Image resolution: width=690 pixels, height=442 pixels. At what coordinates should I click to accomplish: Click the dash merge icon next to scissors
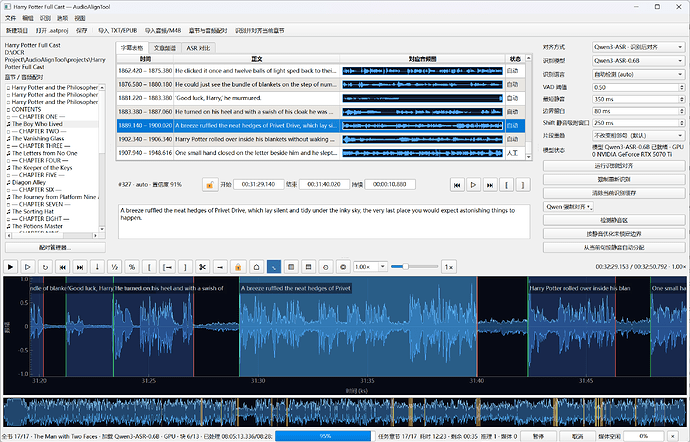(220, 267)
